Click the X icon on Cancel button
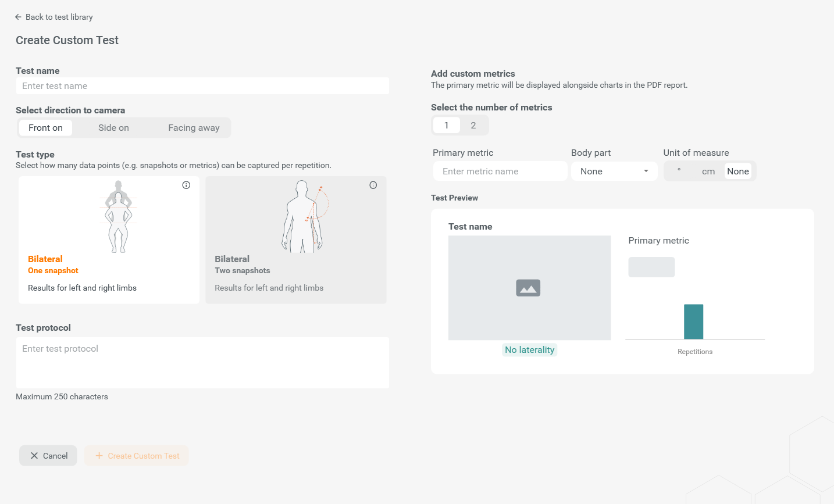This screenshot has height=504, width=834. pyautogui.click(x=34, y=456)
